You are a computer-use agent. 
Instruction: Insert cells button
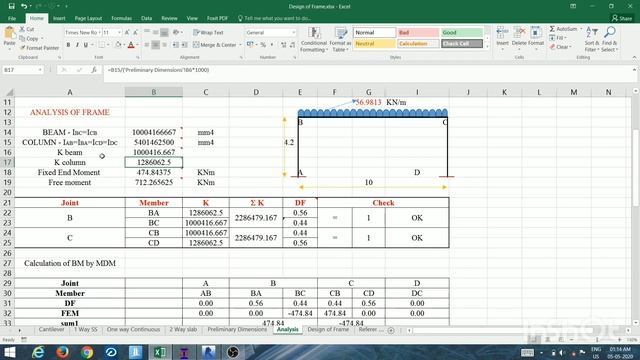click(502, 38)
